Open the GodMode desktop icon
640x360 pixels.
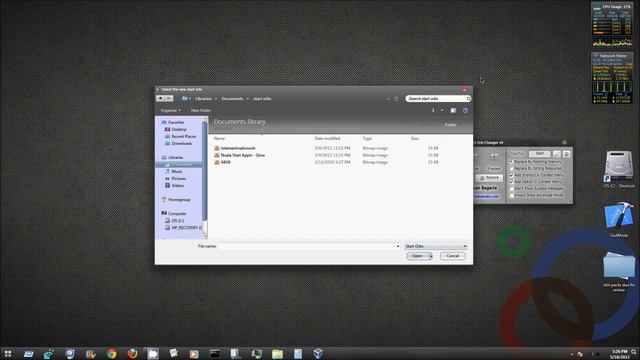point(619,219)
